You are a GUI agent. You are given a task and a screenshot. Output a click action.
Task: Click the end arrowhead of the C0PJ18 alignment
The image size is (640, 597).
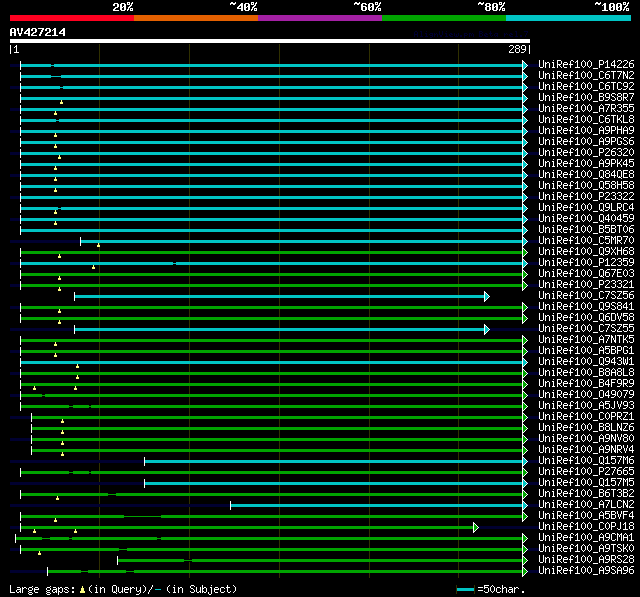click(476, 528)
